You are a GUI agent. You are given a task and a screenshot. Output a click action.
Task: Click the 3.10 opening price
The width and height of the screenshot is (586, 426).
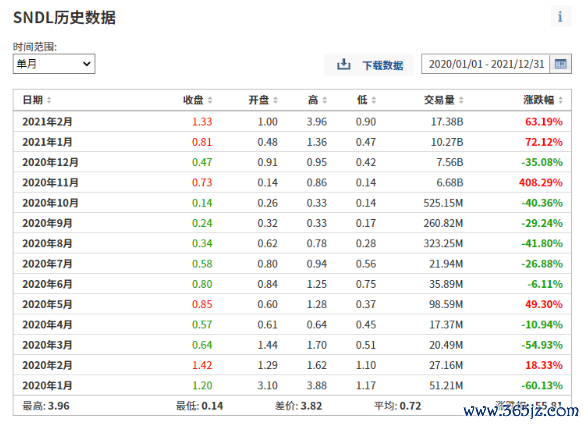click(x=268, y=385)
